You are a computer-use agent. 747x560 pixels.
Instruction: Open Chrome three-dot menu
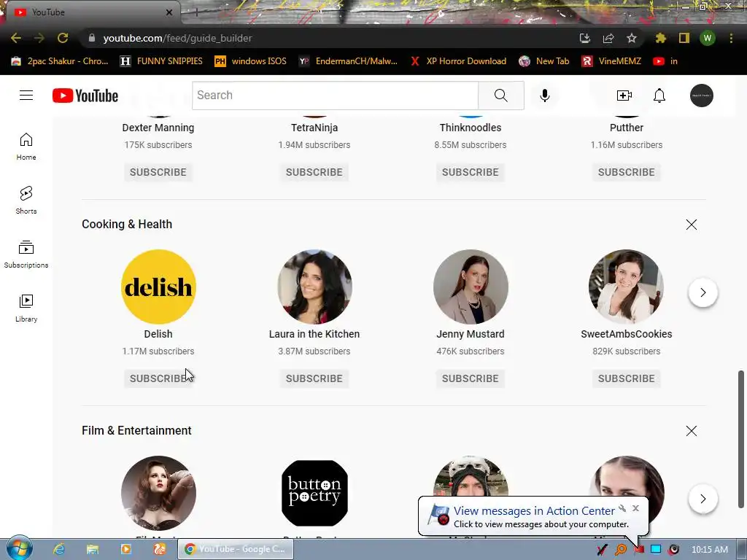point(731,38)
